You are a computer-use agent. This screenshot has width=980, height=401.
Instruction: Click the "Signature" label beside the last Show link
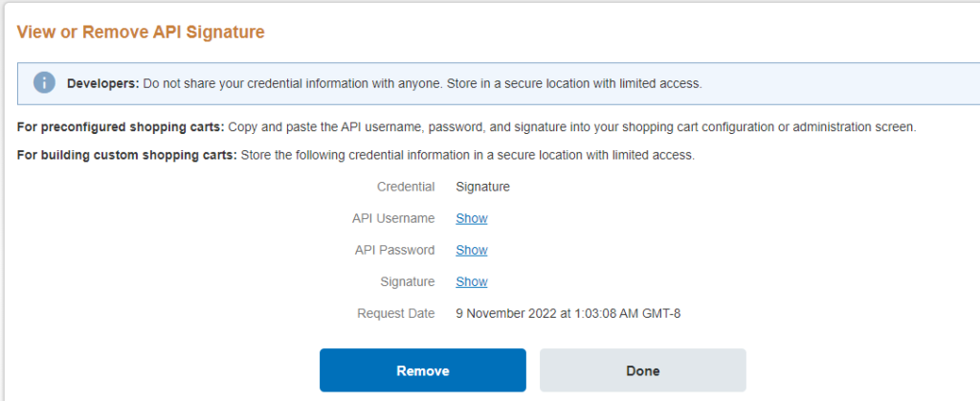[407, 281]
